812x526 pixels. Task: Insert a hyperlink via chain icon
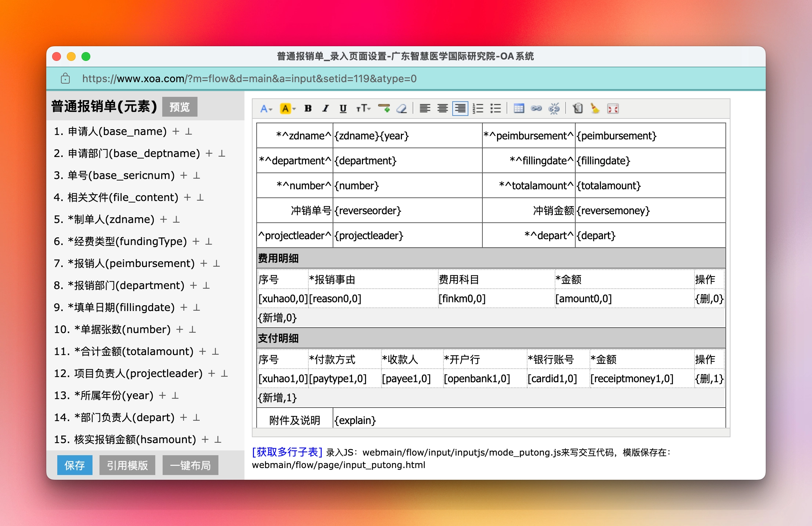(x=536, y=109)
